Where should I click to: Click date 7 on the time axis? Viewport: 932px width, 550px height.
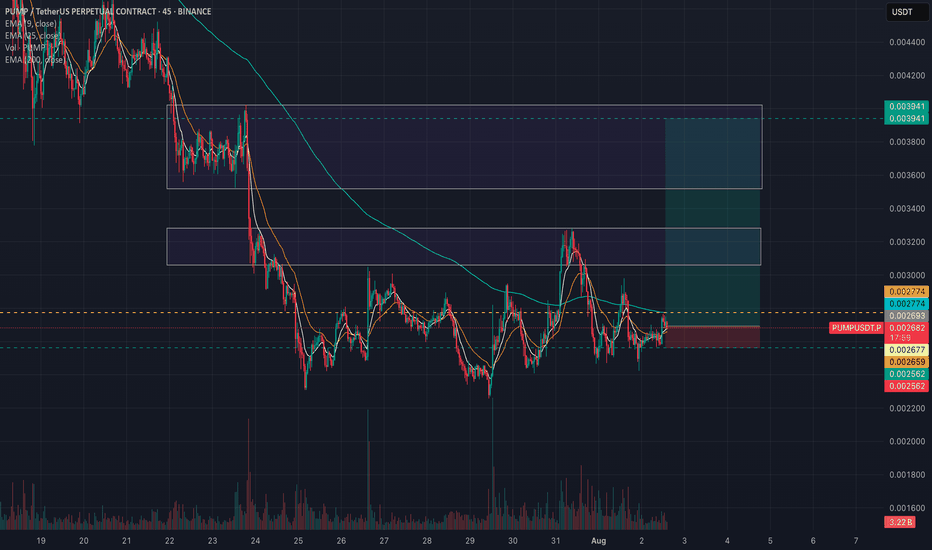point(856,540)
